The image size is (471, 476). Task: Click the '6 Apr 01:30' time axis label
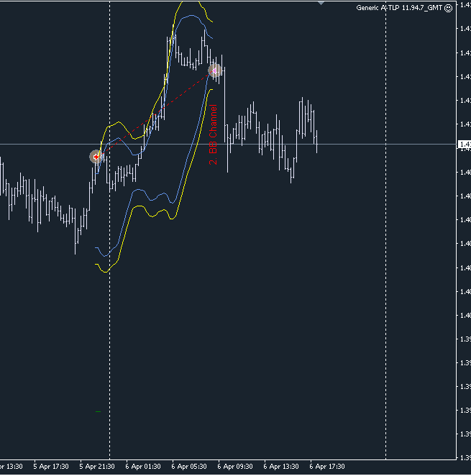click(143, 466)
